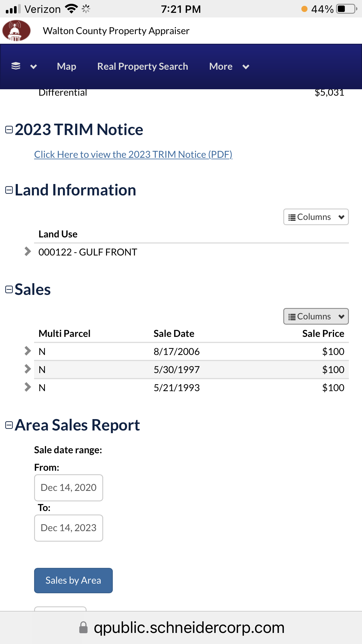Viewport: 362px width, 644px height.
Task: Collapse the Land Information section
Action: coord(9,190)
